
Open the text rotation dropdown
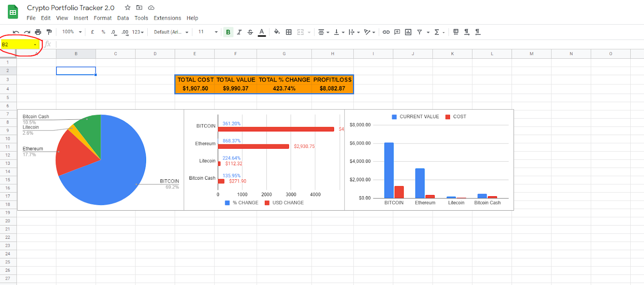point(369,32)
